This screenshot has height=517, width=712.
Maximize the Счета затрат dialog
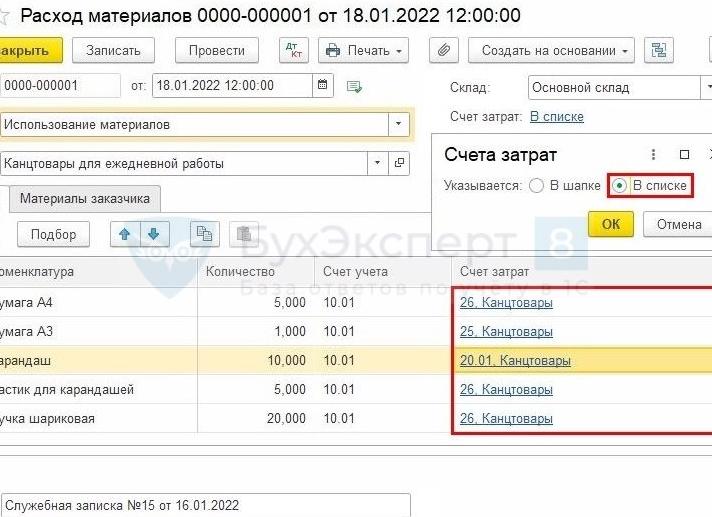point(684,155)
